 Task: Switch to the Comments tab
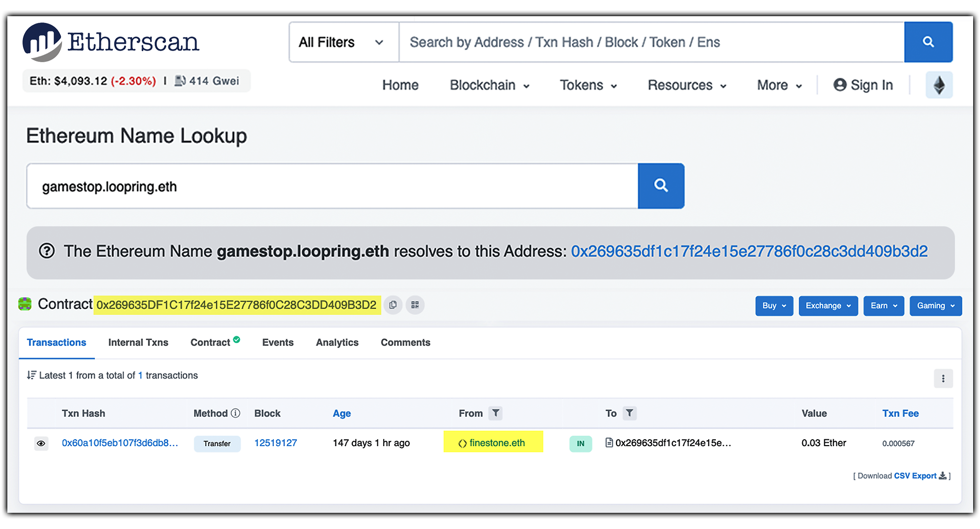click(405, 343)
